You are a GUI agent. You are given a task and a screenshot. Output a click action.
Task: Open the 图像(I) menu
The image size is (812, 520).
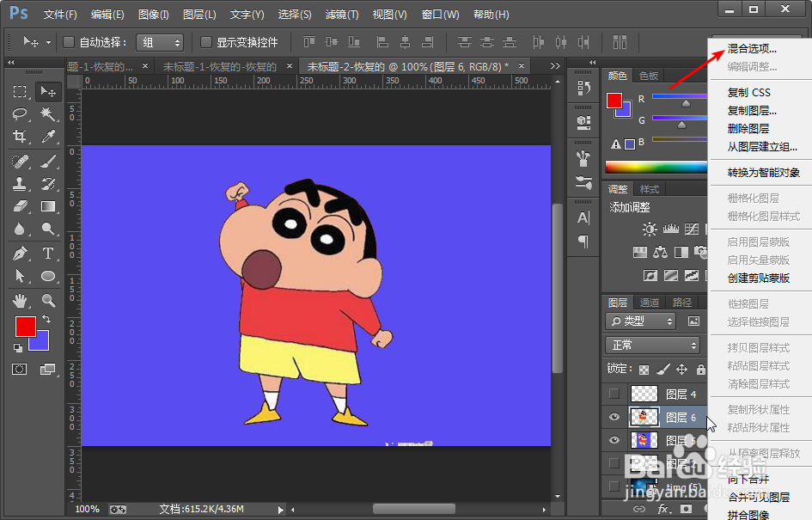(153, 15)
